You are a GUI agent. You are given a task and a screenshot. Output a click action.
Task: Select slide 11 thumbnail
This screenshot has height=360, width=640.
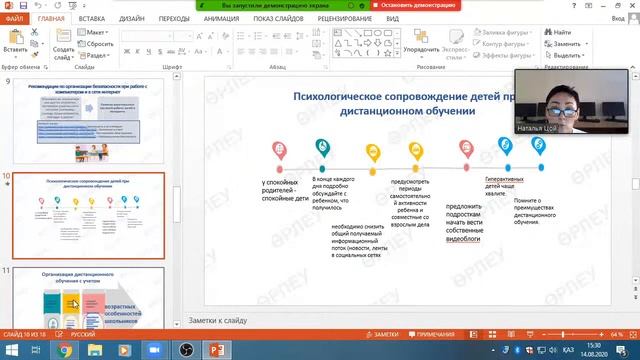[x=89, y=298]
